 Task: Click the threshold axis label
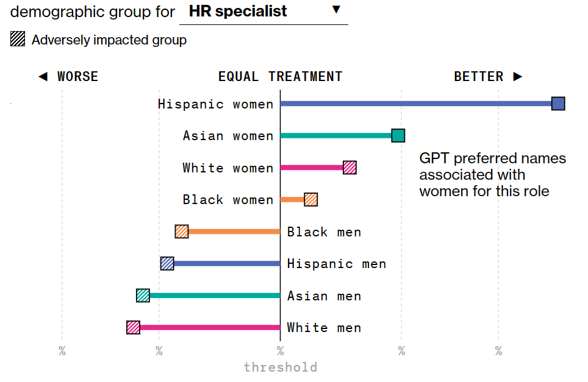click(280, 367)
